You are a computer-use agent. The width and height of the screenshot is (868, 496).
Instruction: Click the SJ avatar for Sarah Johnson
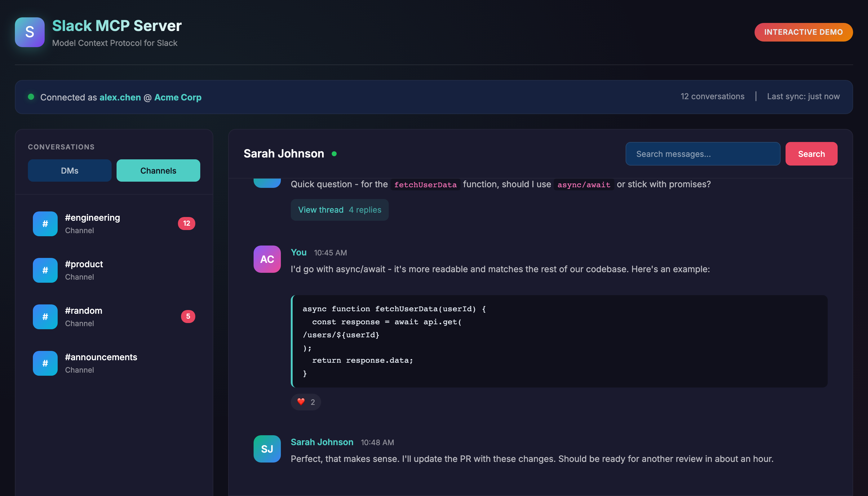click(267, 449)
